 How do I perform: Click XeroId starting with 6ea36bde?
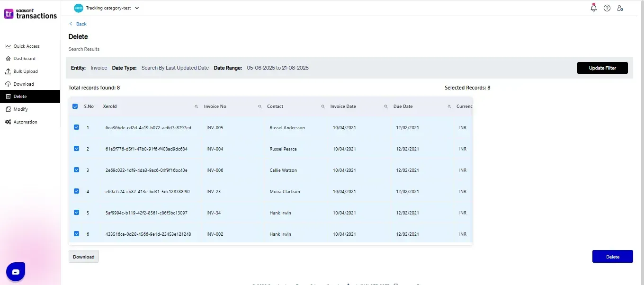148,128
